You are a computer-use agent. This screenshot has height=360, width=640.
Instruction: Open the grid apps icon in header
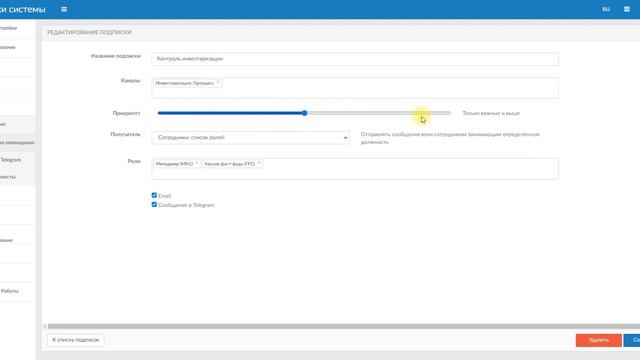pyautogui.click(x=627, y=9)
